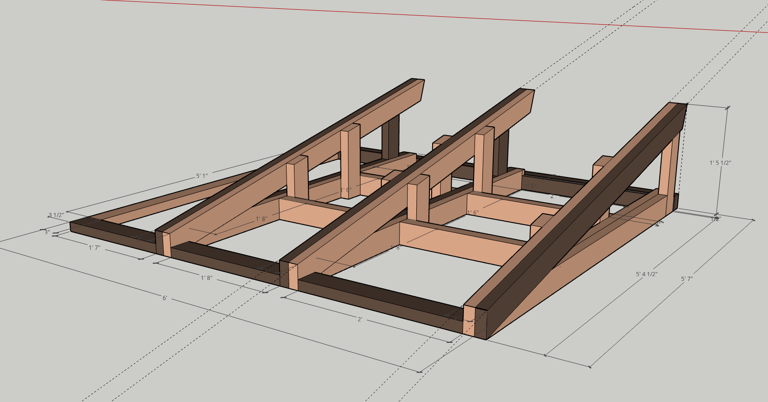Click the 5' 4 1/2" dimension label

tap(647, 274)
